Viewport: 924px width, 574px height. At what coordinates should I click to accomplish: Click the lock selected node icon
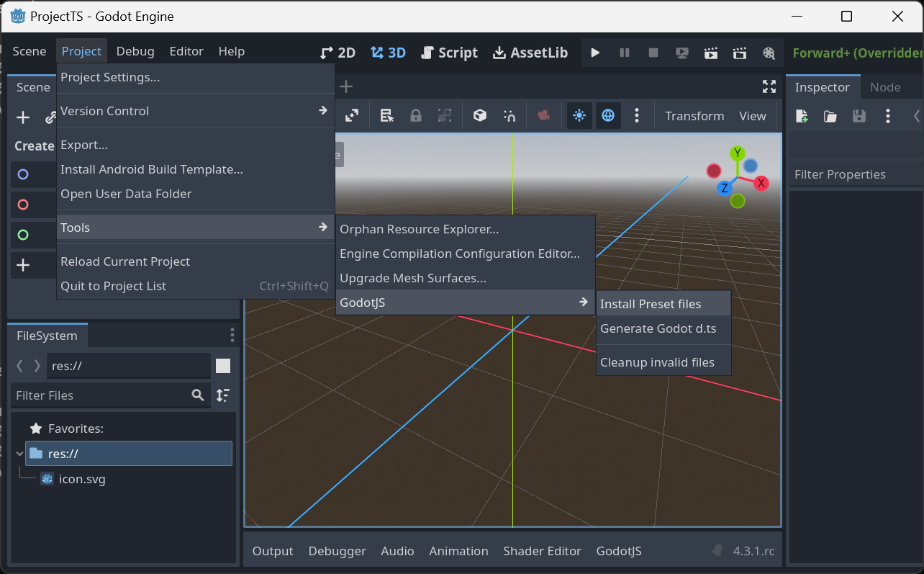tap(416, 115)
